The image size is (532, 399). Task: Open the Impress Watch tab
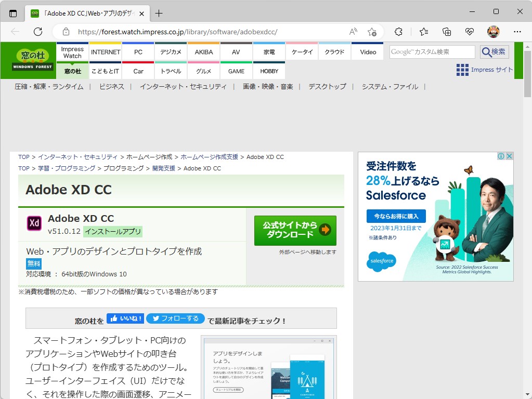coord(72,52)
